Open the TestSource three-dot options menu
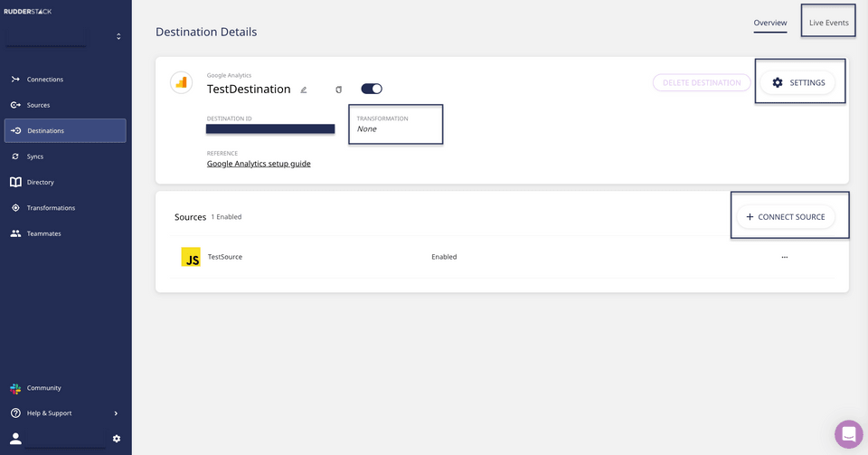Screen dimensions: 868x455 point(784,257)
